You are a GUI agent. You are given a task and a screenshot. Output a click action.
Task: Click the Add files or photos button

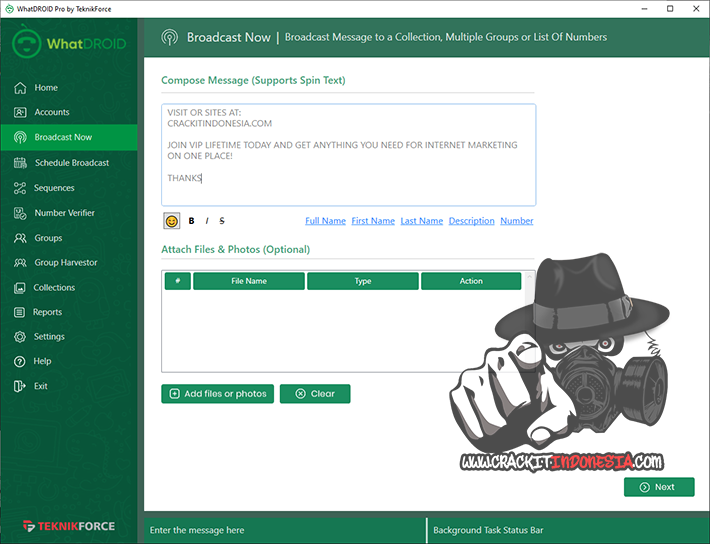217,394
